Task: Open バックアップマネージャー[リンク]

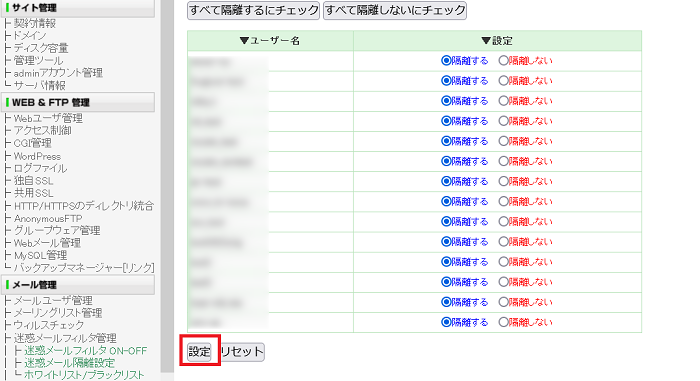Action: point(84,268)
